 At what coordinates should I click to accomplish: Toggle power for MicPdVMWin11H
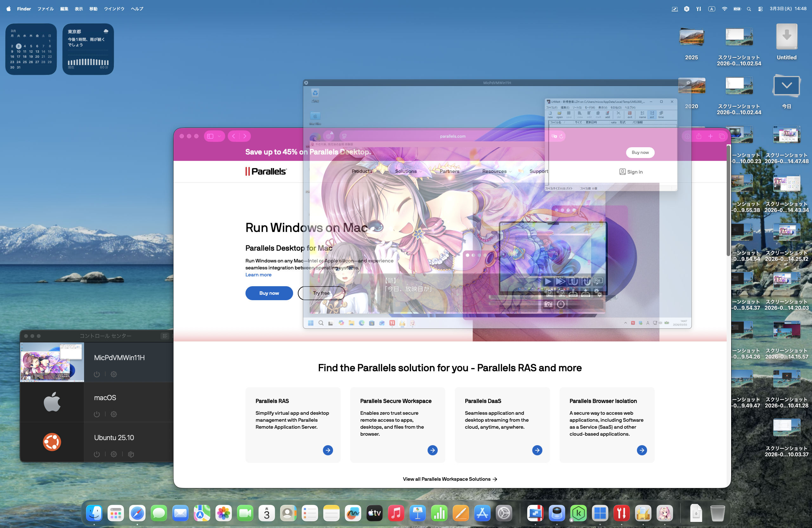tap(97, 374)
